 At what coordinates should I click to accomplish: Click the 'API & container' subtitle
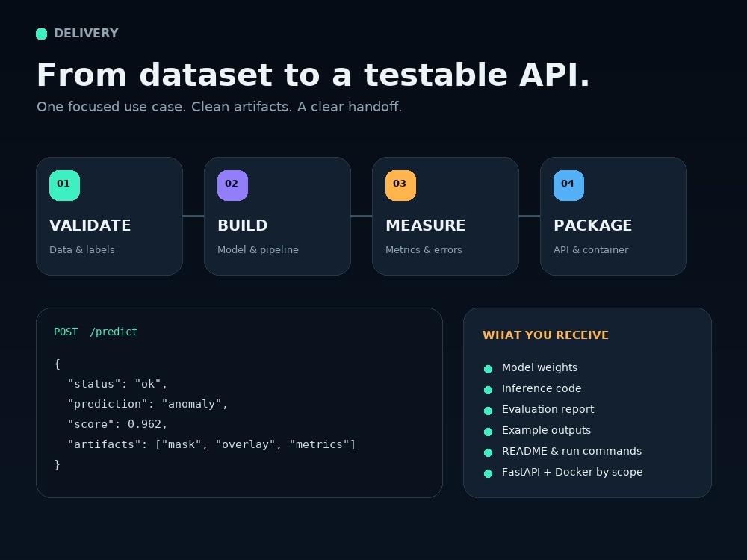591,249
